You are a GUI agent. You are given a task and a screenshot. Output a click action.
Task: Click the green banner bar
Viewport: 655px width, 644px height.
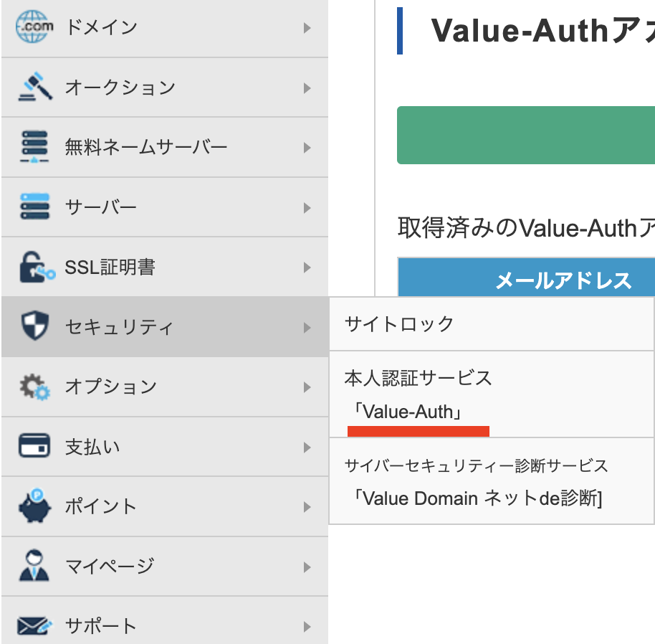point(526,136)
